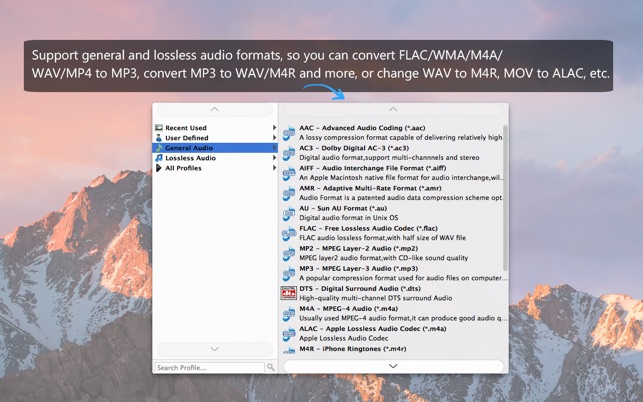643x402 pixels.
Task: Click the User Defined person icon
Action: pyautogui.click(x=159, y=138)
